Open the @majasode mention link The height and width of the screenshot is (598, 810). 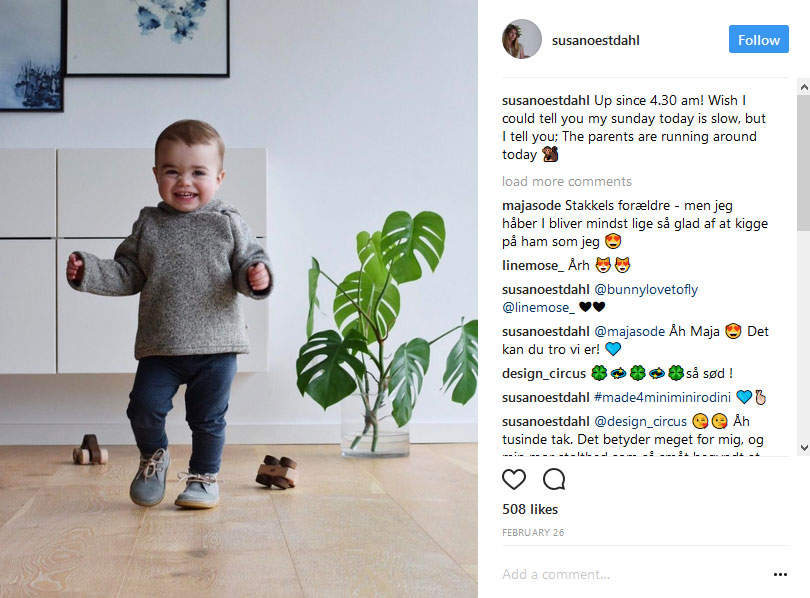[629, 332]
